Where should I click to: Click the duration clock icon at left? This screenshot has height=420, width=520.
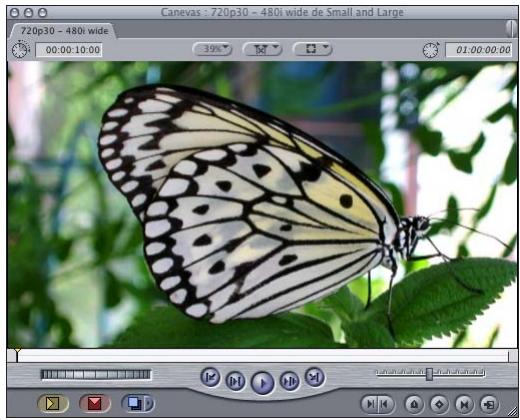[20, 50]
